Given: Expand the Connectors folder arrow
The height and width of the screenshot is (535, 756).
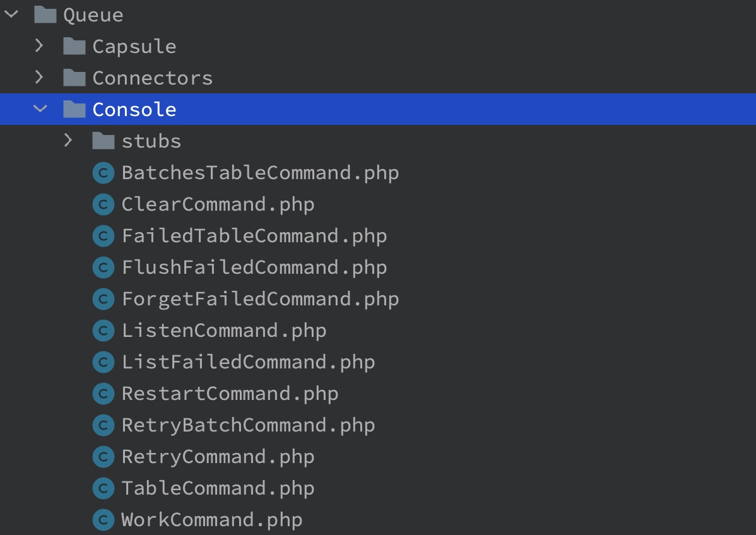Looking at the screenshot, I should pyautogui.click(x=40, y=77).
